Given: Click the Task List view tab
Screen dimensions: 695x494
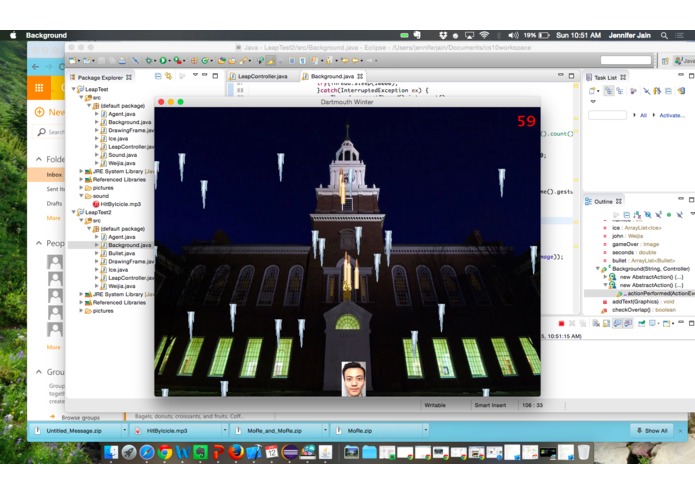Looking at the screenshot, I should (605, 78).
